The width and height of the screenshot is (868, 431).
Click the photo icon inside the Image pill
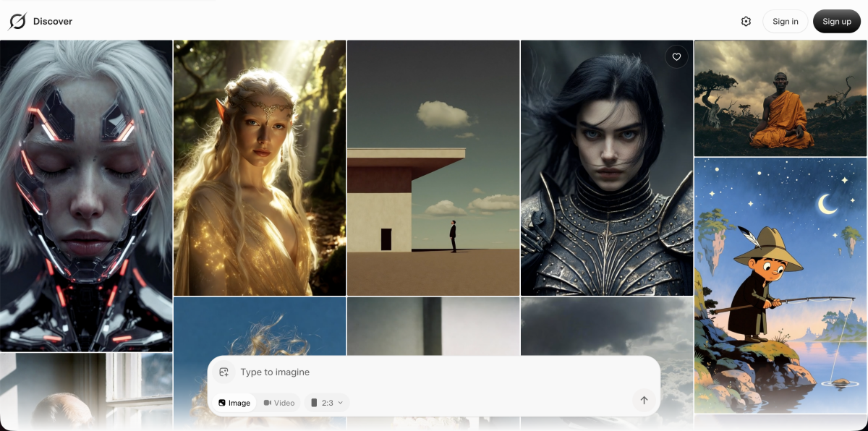223,403
